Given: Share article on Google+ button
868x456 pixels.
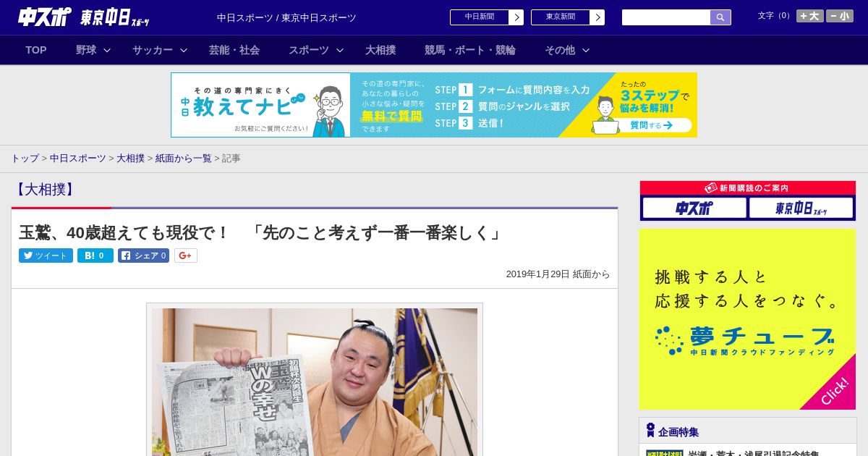Looking at the screenshot, I should [x=186, y=256].
